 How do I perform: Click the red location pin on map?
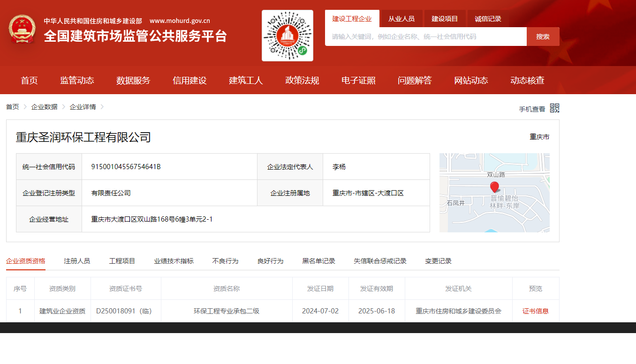pos(494,187)
